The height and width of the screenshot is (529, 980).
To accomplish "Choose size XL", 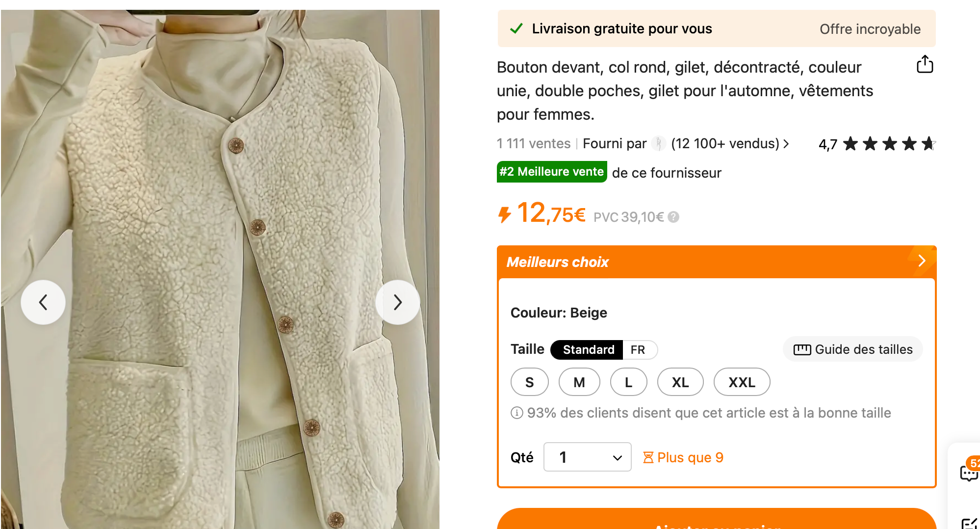I will click(x=680, y=382).
